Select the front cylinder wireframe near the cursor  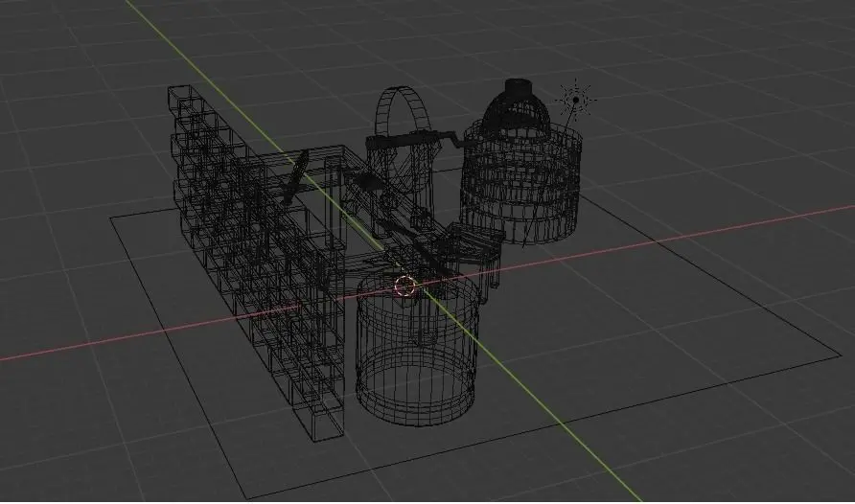click(418, 352)
